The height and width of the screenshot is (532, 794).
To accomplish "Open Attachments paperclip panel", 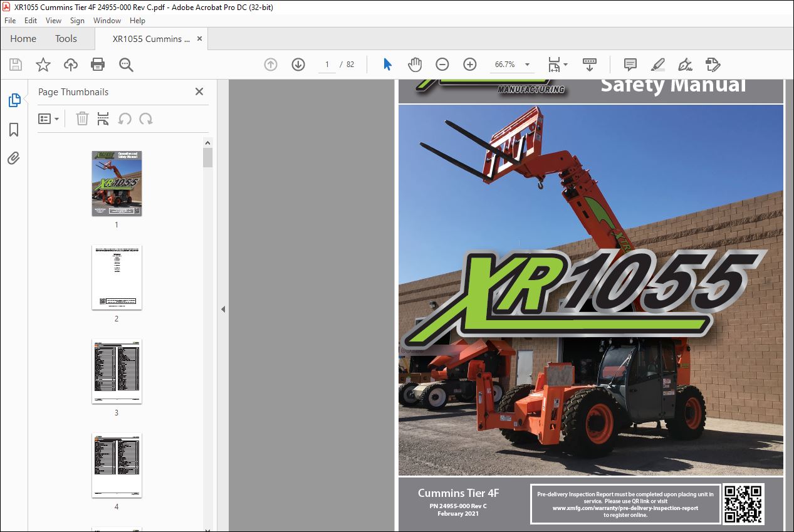I will pos(14,159).
